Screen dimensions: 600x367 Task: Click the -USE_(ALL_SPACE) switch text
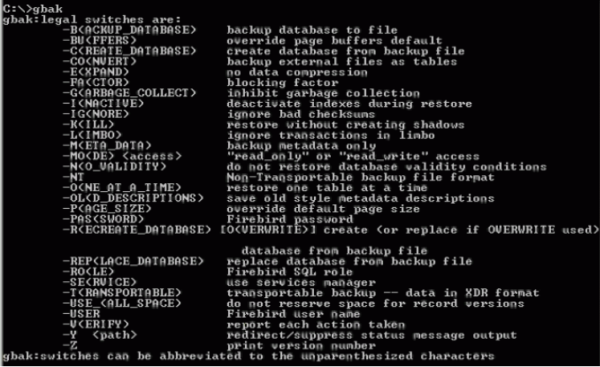tap(122, 303)
